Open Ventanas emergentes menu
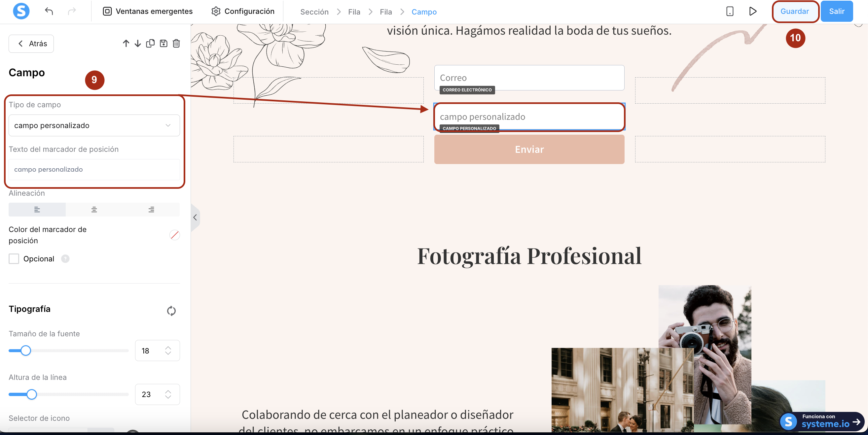The width and height of the screenshot is (868, 435). point(148,12)
